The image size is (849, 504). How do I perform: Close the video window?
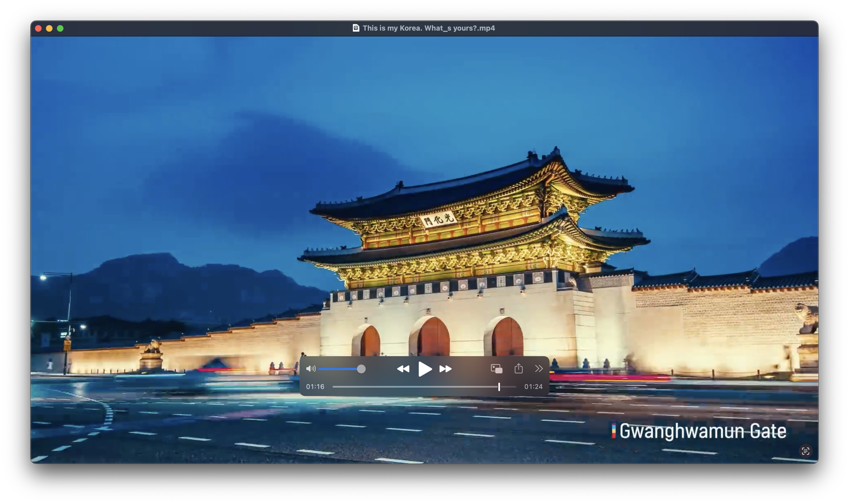tap(38, 29)
